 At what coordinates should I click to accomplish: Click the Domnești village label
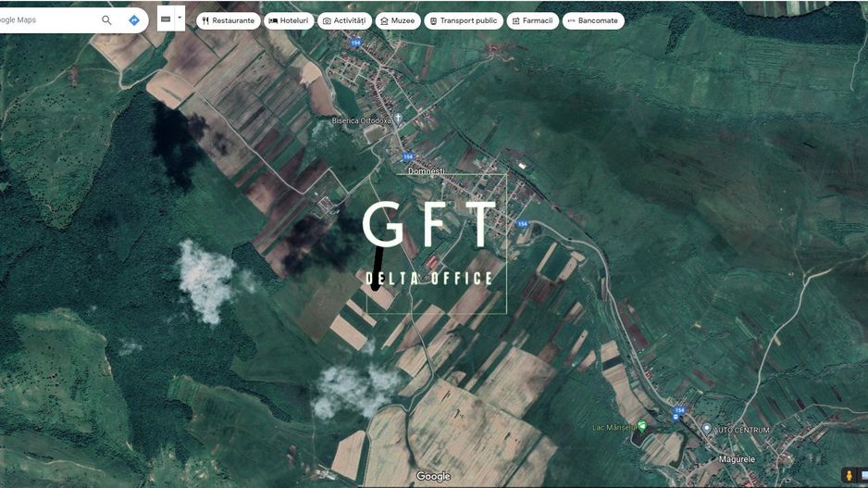tap(427, 171)
